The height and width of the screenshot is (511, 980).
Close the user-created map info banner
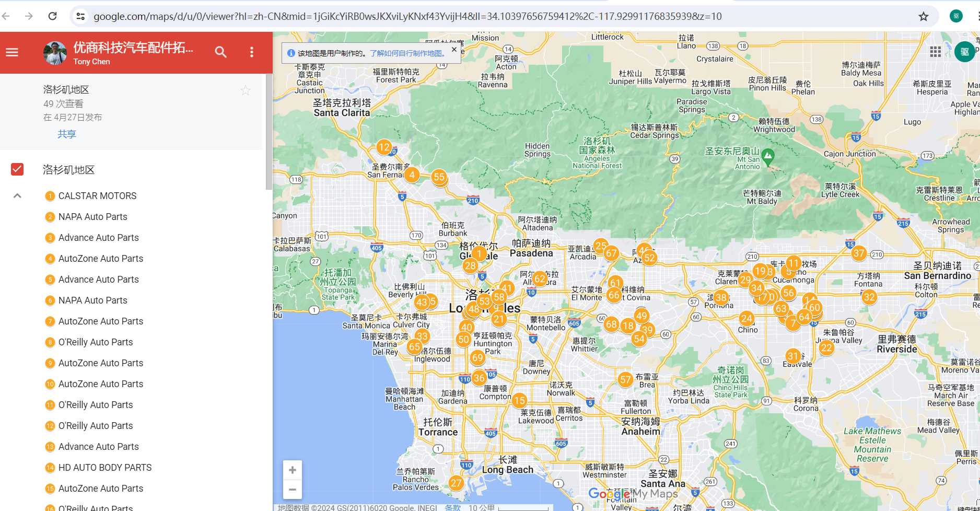pos(454,50)
